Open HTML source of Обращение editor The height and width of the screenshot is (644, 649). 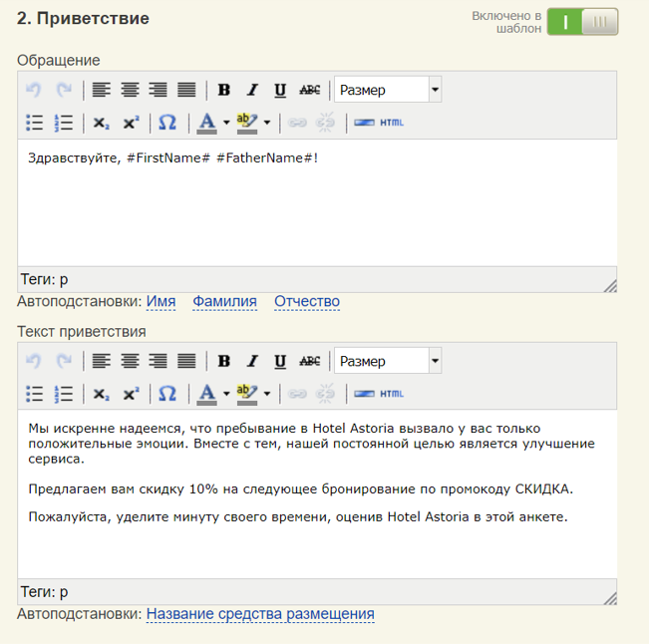point(392,123)
